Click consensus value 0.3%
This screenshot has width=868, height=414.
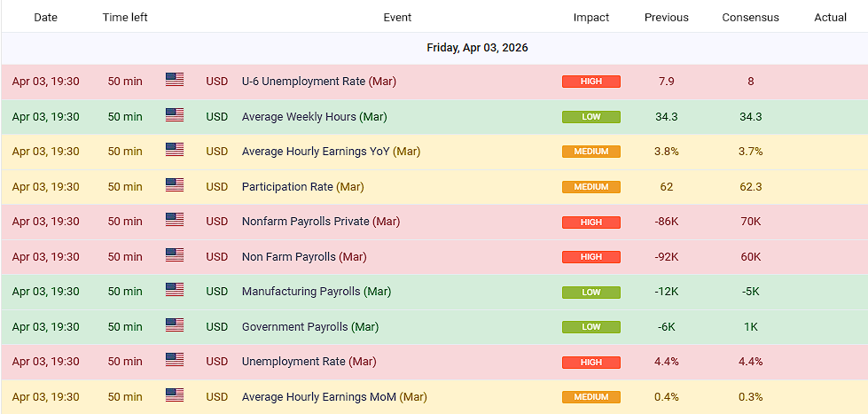pos(751,397)
